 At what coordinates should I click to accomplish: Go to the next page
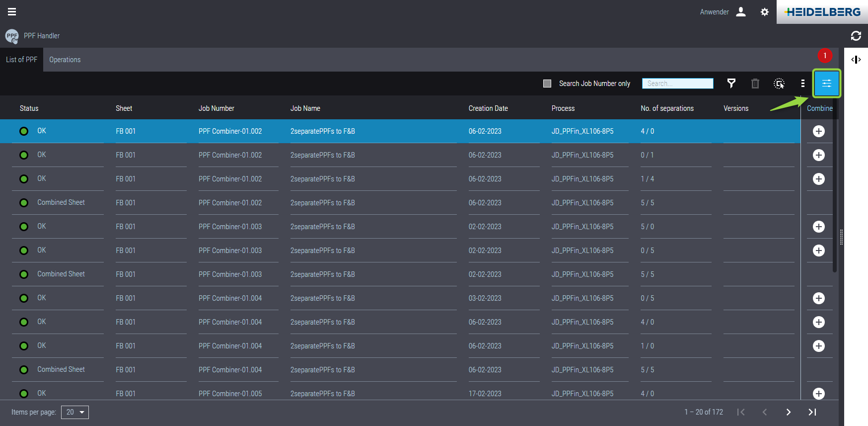[788, 412]
